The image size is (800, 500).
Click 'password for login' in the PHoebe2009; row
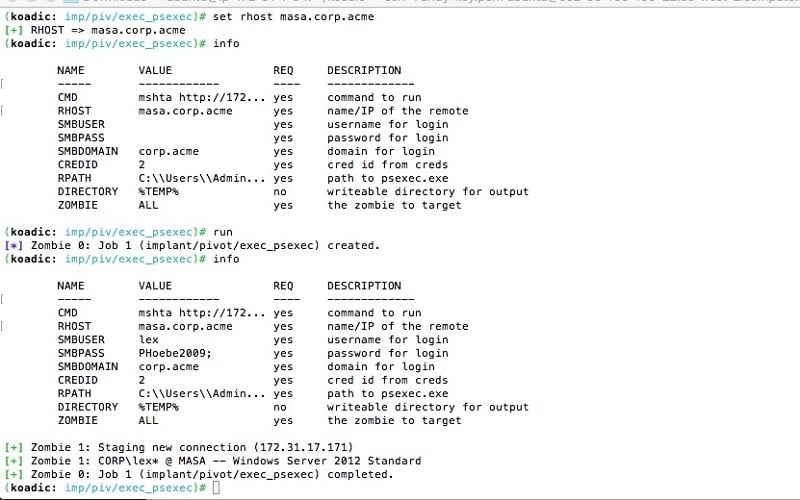tap(388, 353)
